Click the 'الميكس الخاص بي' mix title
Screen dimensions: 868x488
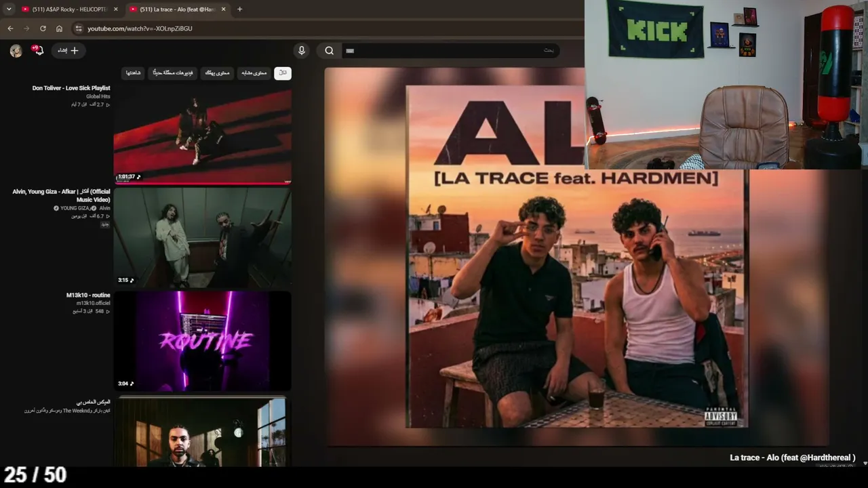(94, 402)
